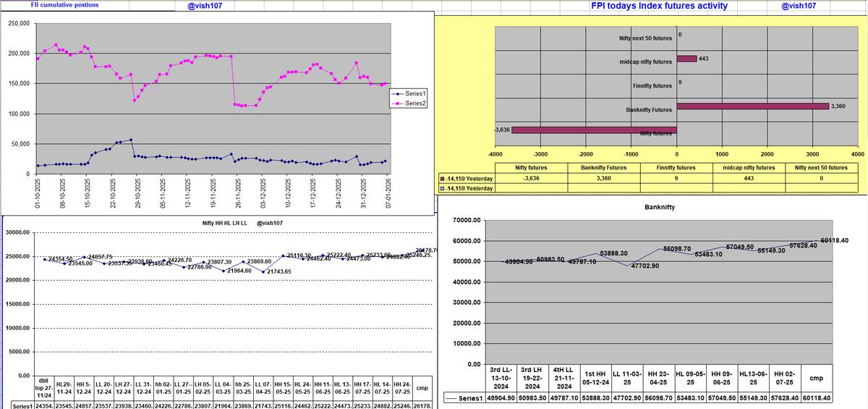The height and width of the screenshot is (409, 868).
Task: Click the 53483.10 cell in Banknifty data table
Action: 692,398
